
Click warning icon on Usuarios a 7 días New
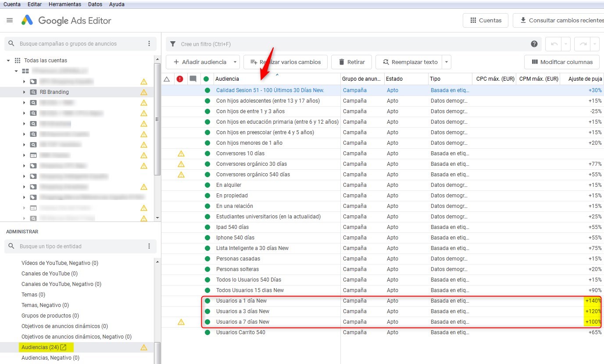coord(181,322)
